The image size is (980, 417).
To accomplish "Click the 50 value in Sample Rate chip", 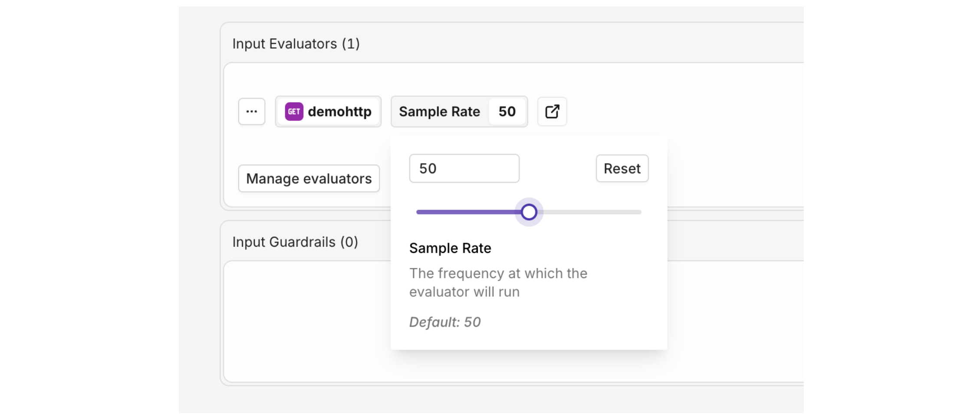I will [507, 112].
